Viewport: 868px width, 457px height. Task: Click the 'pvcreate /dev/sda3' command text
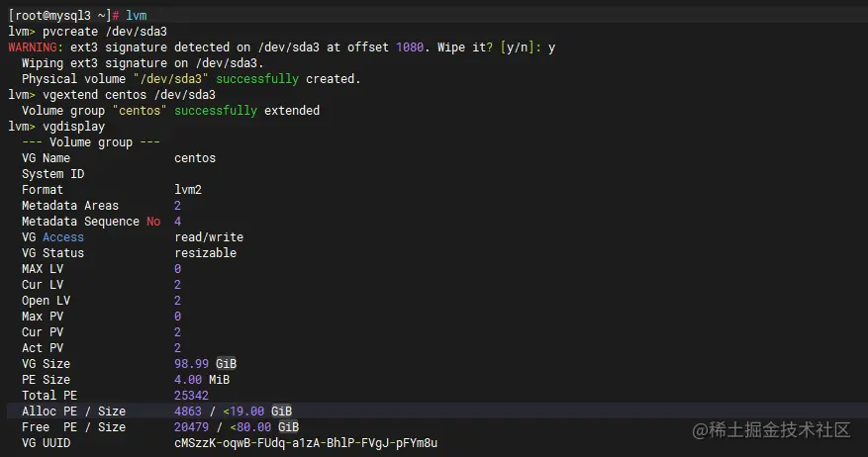[x=105, y=32]
